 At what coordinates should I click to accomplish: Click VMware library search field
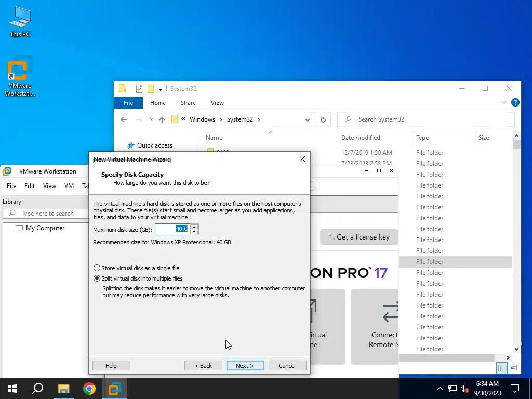pyautogui.click(x=46, y=214)
